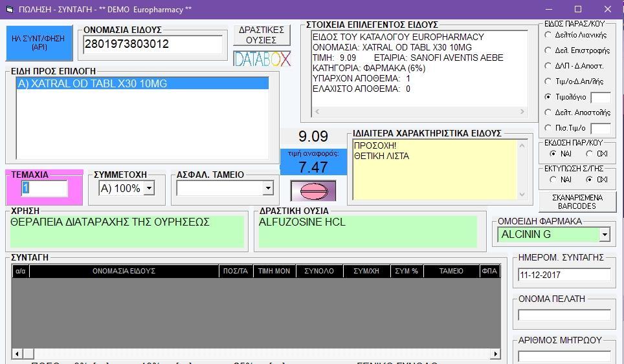Click the ΤΕΜΑΧΙΑ quantity field

click(x=44, y=188)
